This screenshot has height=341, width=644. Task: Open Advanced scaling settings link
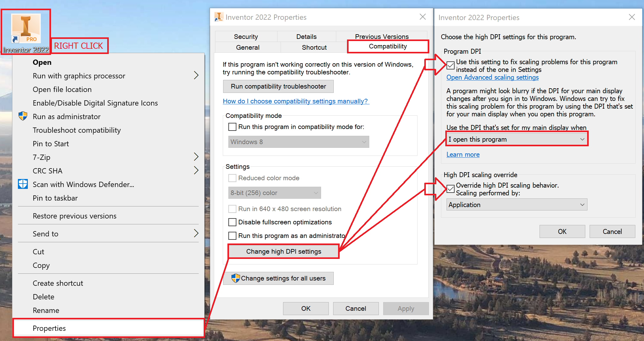coord(492,77)
